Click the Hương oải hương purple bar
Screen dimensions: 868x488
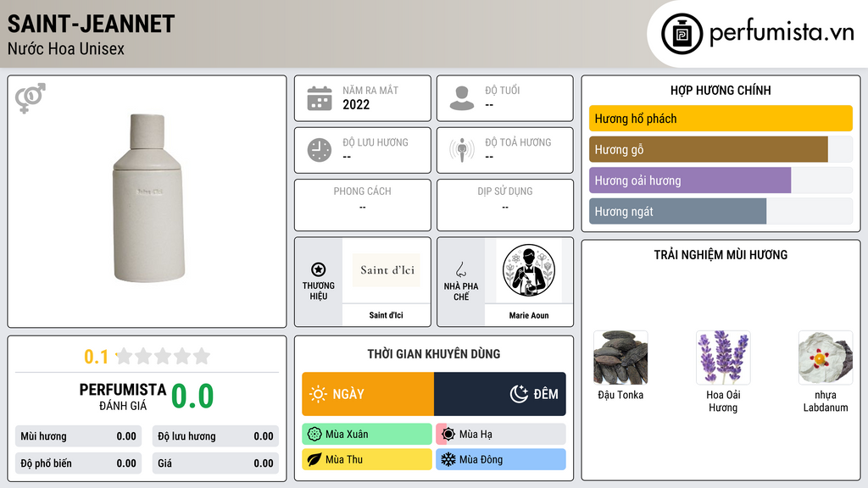click(690, 180)
